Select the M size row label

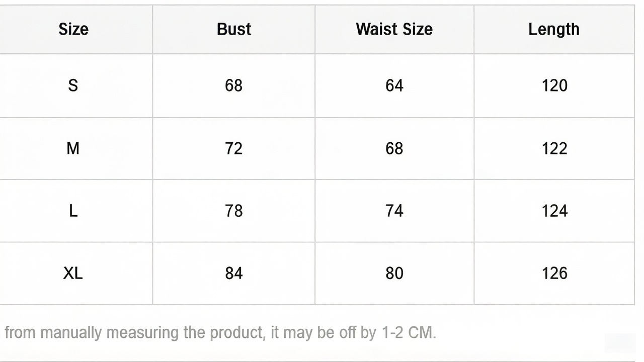[73, 148]
